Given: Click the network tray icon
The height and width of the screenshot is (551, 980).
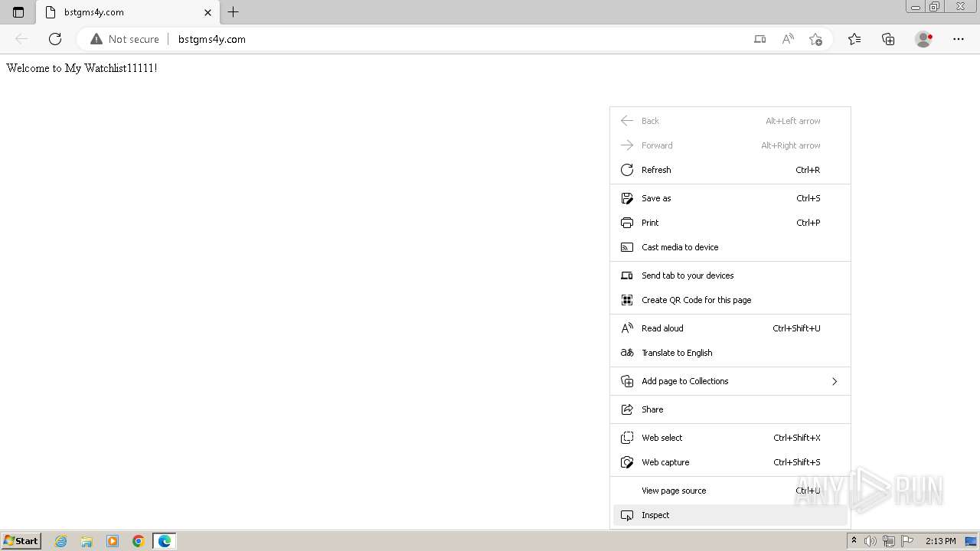Looking at the screenshot, I should pyautogui.click(x=889, y=541).
